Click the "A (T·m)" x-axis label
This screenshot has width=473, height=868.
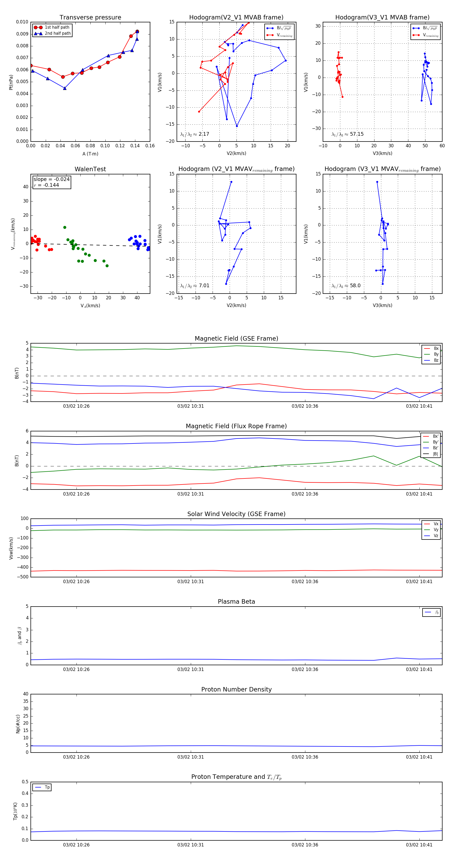[x=90, y=154]
